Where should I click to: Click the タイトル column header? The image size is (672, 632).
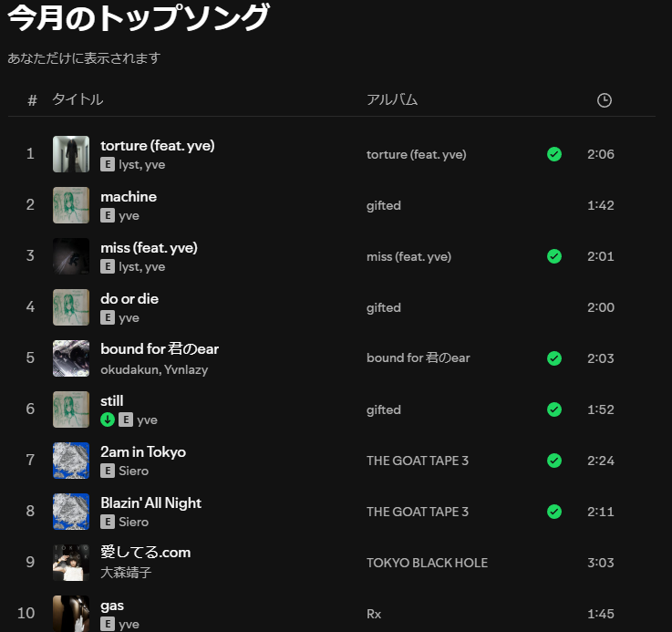[78, 99]
